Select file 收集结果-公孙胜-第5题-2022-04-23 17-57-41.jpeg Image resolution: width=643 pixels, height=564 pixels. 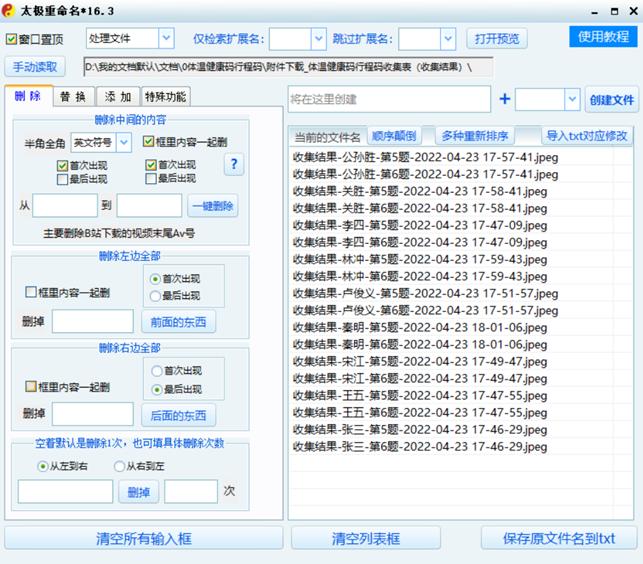pyautogui.click(x=425, y=157)
